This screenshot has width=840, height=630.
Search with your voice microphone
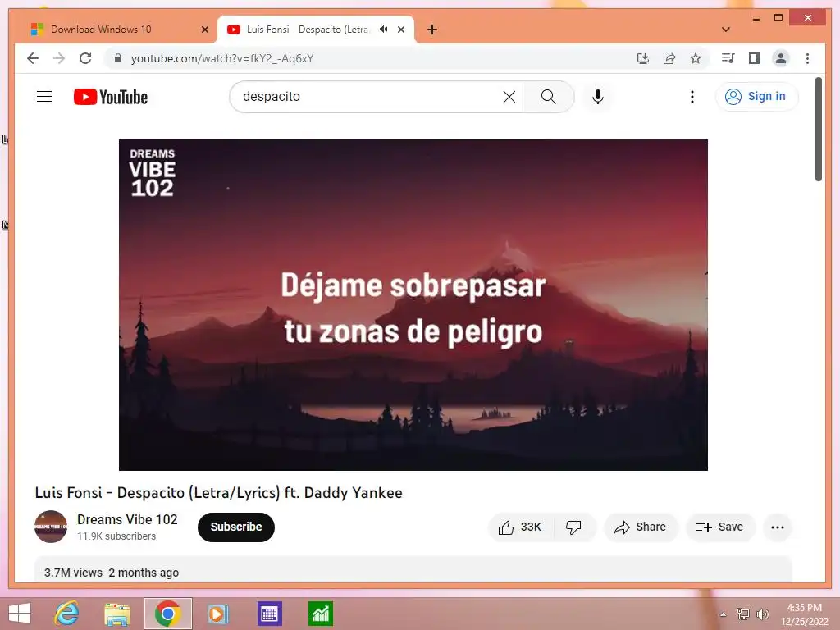point(598,97)
